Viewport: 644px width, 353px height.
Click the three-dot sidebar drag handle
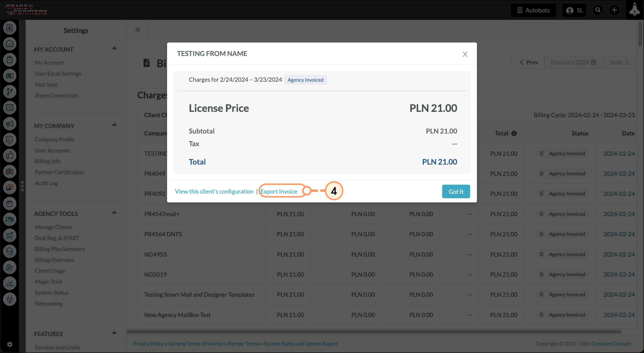coord(22,186)
